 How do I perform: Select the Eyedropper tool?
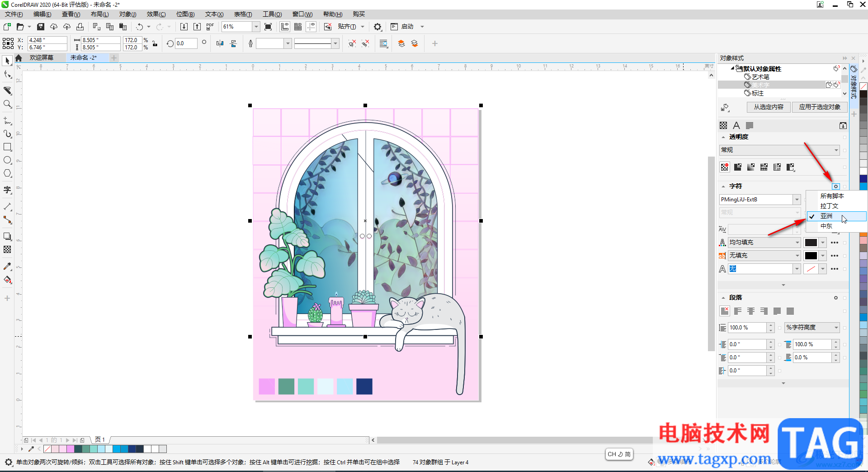tap(7, 267)
